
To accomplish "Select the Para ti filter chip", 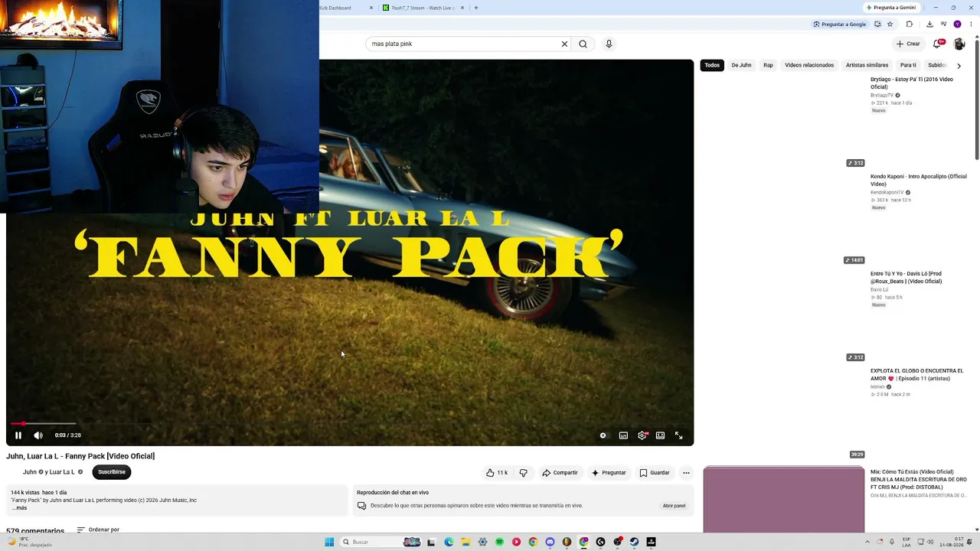I will click(908, 65).
